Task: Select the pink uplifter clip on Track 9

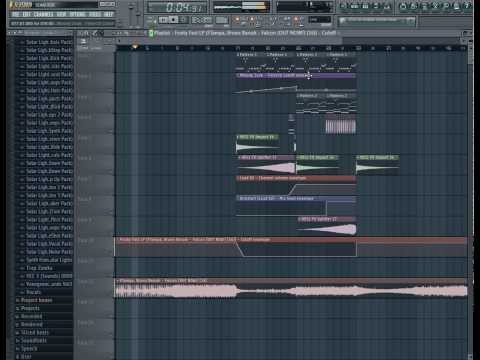Action: [x=327, y=227]
